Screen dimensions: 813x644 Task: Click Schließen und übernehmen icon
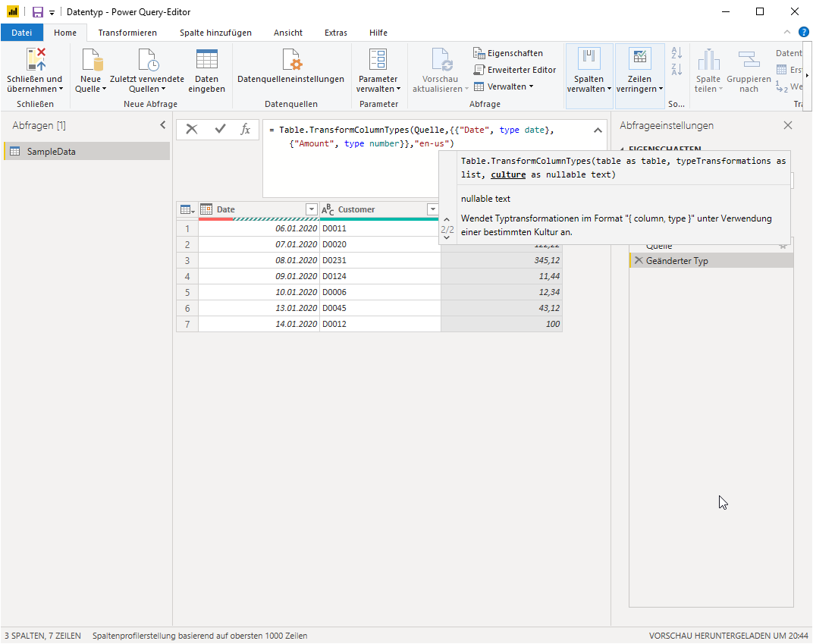(x=36, y=60)
